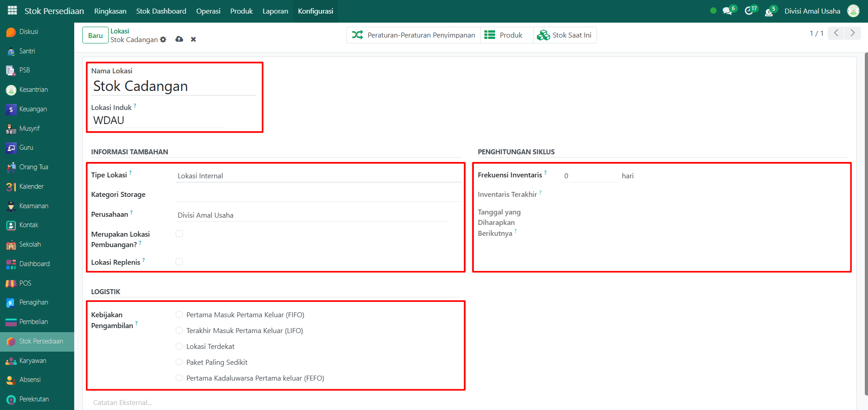Open the Tipe Lokasi dropdown
The width and height of the screenshot is (868, 410).
[x=318, y=176]
